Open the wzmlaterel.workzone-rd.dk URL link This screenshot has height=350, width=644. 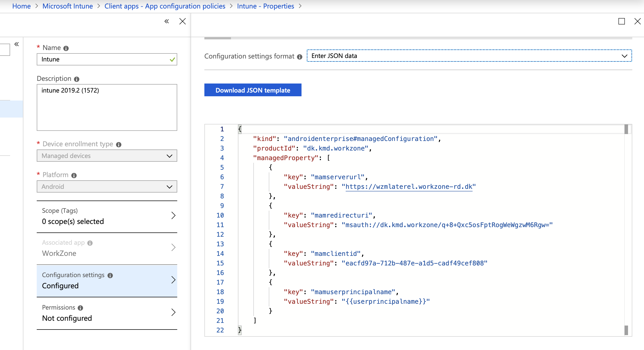pyautogui.click(x=409, y=187)
